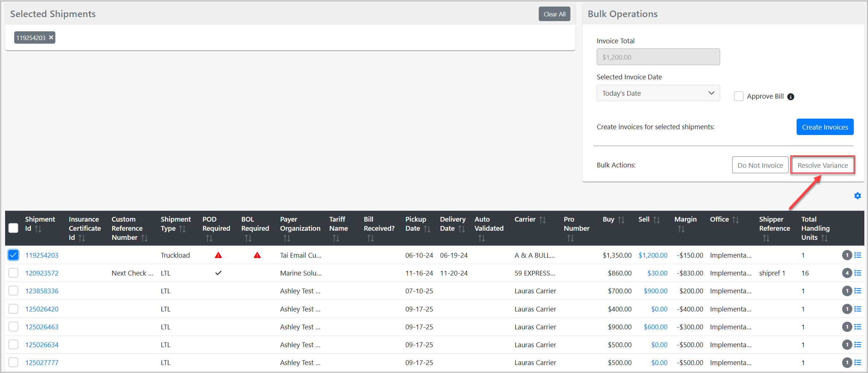Viewport: 868px width, 373px height.
Task: Sort by Shipment Id column arrows
Action: click(x=38, y=229)
